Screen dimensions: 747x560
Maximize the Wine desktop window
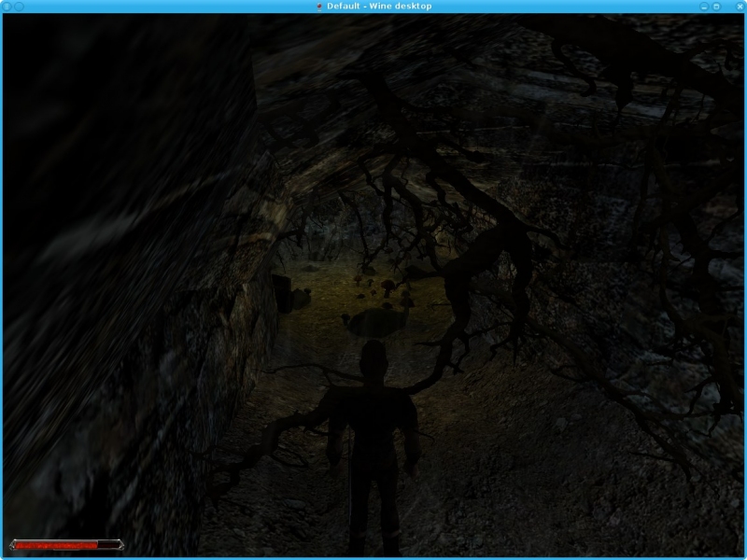point(716,7)
